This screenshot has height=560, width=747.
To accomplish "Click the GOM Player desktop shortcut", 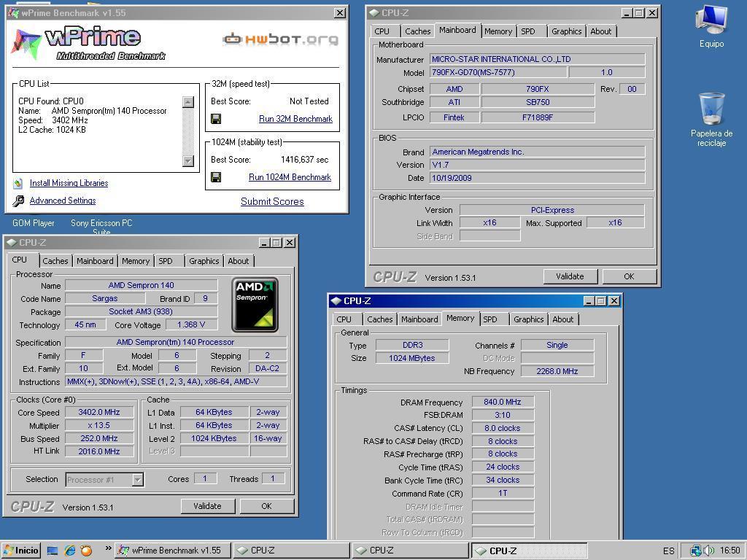I will [x=34, y=223].
